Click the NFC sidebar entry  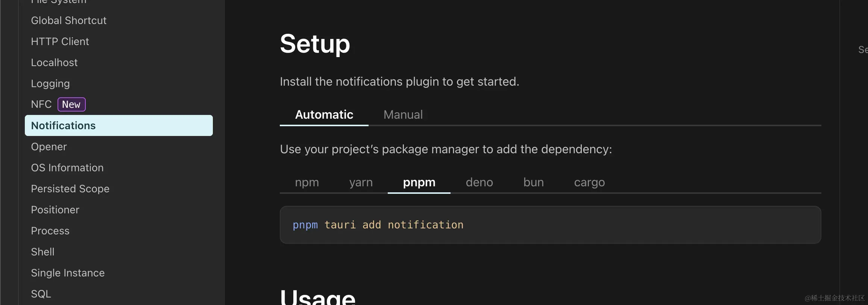[x=41, y=104]
